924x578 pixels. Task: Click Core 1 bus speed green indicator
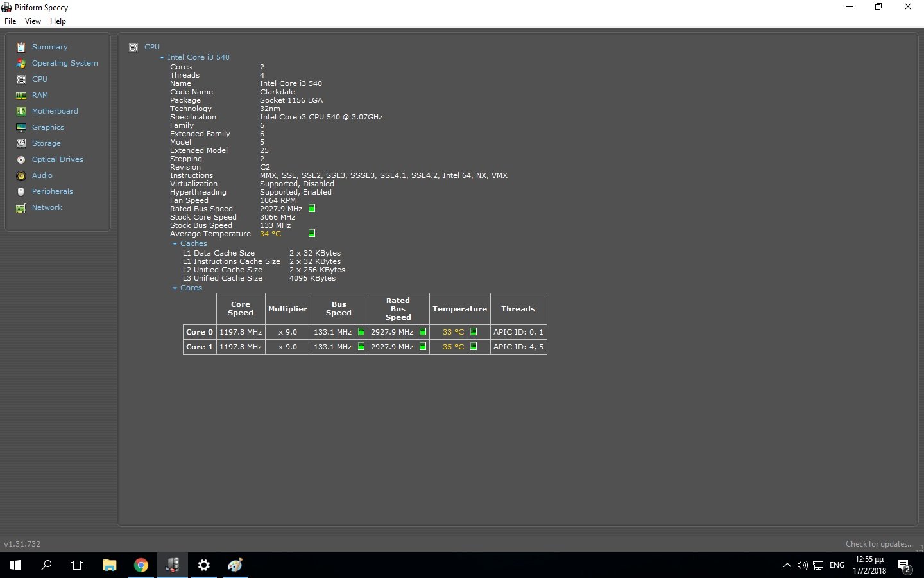361,347
